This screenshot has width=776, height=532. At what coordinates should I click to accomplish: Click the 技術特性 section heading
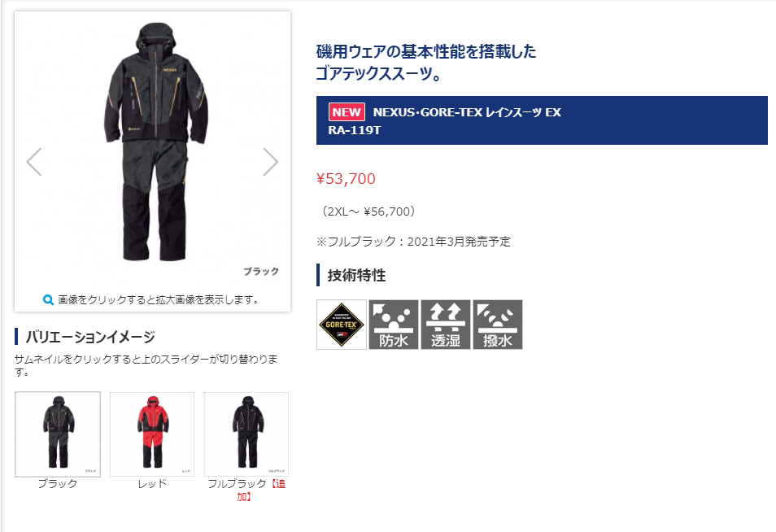pos(356,275)
